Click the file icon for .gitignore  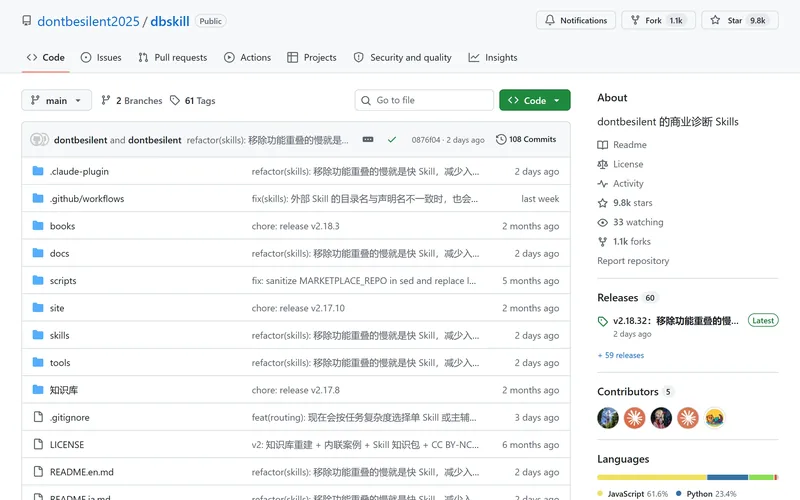click(38, 417)
